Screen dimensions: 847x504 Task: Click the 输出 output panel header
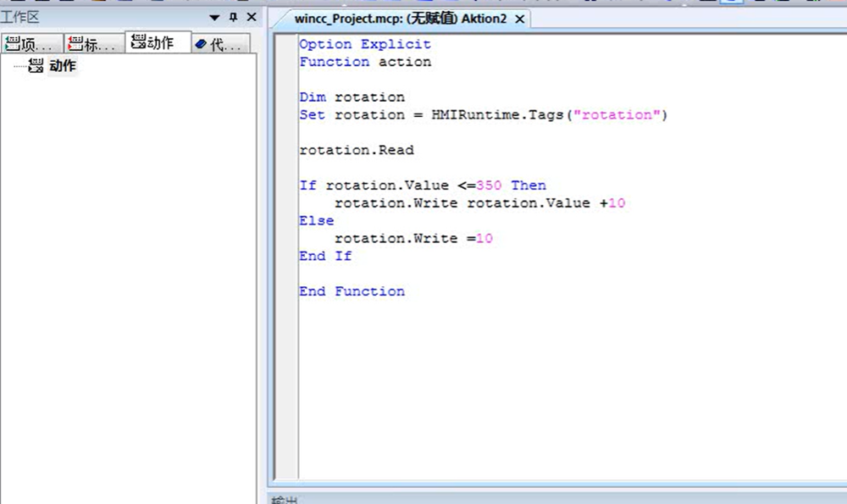pyautogui.click(x=284, y=500)
